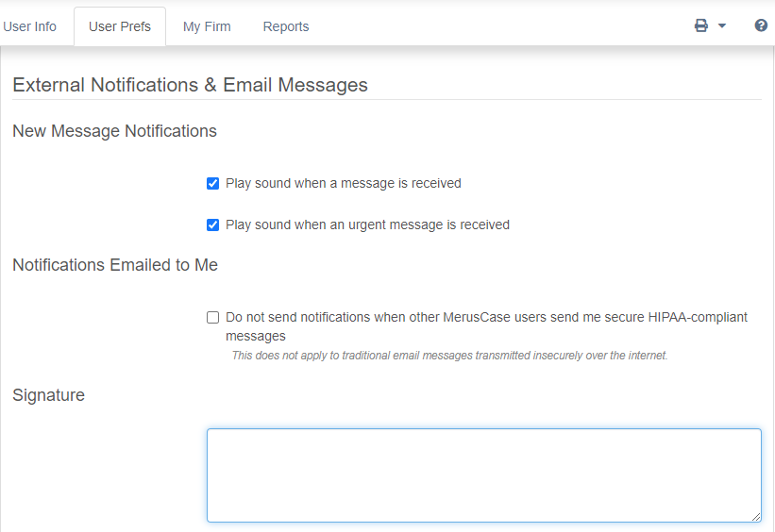Click the Notifications Emailed to Me heading
Viewport: 775px width, 532px height.
(115, 265)
